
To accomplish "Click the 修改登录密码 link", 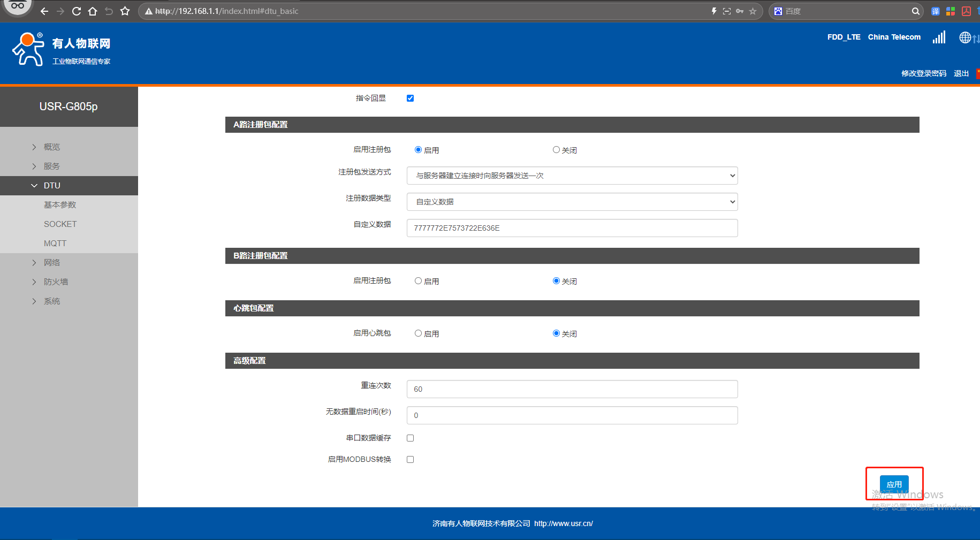I will click(923, 73).
